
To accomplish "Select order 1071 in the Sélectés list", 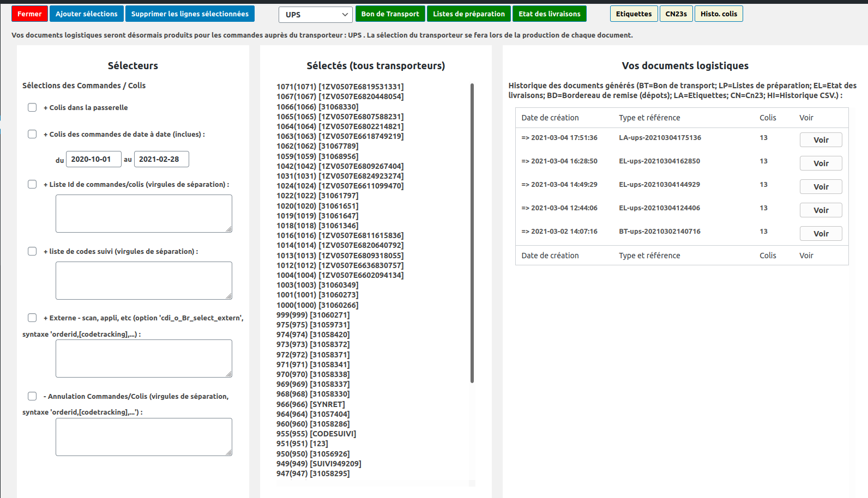I will pos(340,87).
